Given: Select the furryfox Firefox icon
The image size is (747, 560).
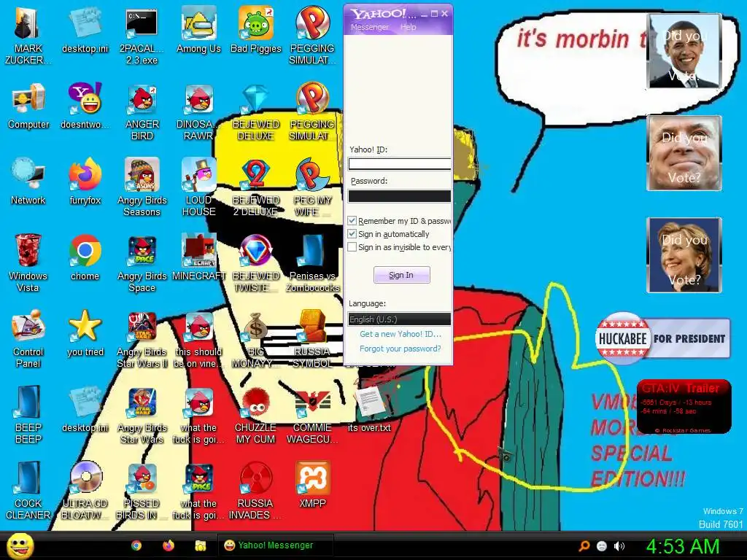Looking at the screenshot, I should click(x=85, y=182).
